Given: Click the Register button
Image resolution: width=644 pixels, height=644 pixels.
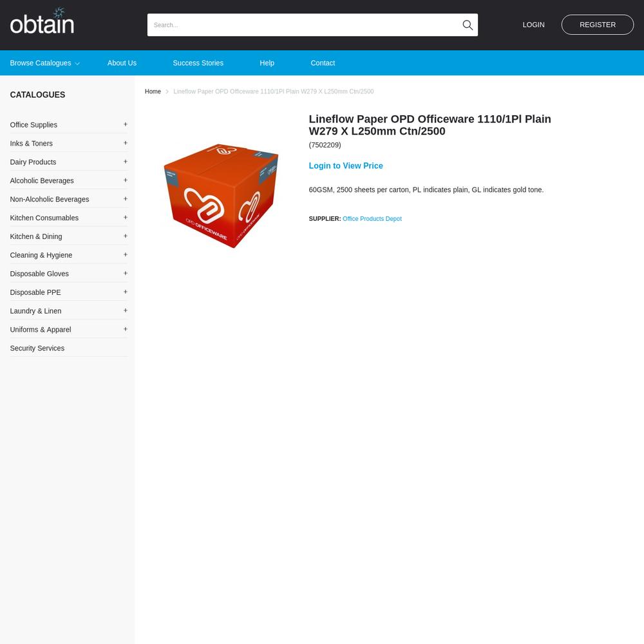Looking at the screenshot, I should (x=598, y=24).
